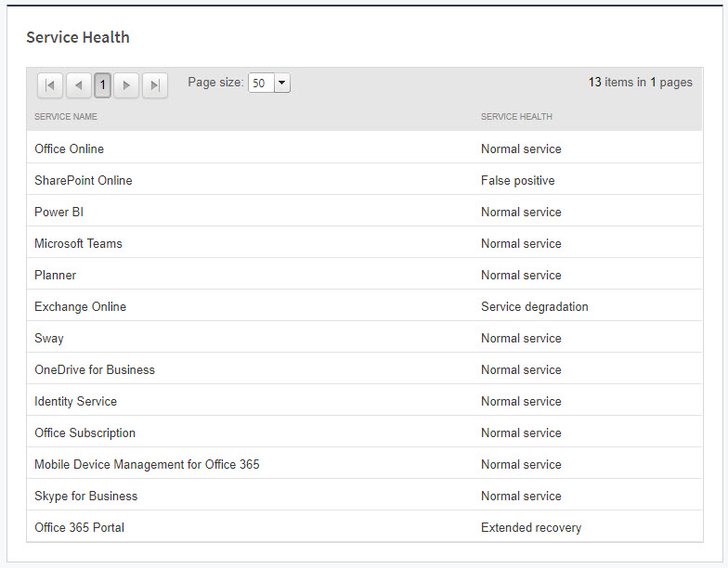The image size is (728, 568).
Task: Click the Service degradation status
Action: 535,306
